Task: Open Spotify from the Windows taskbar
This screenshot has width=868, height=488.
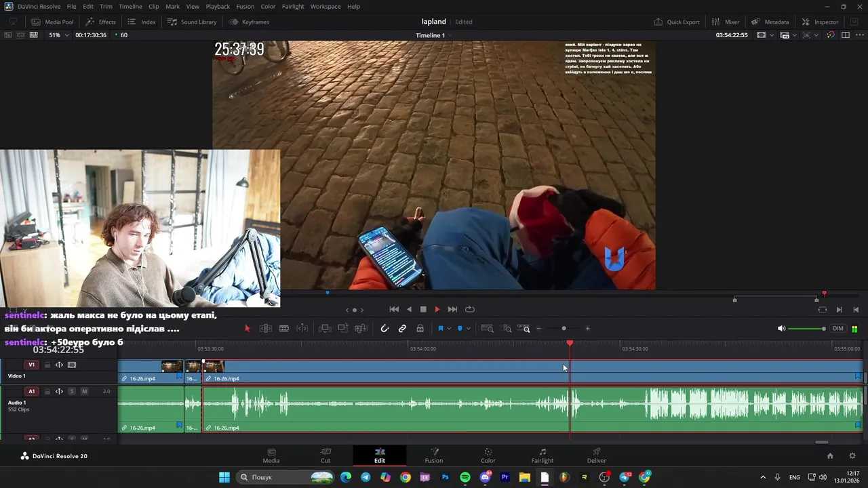Action: [465, 477]
